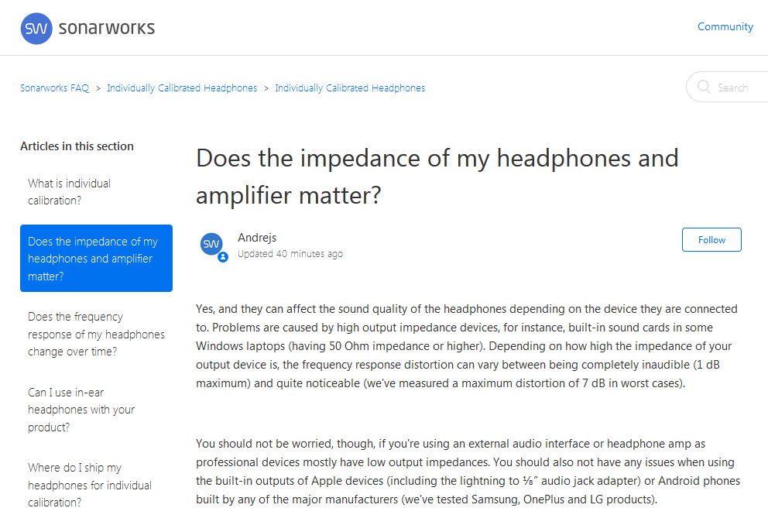This screenshot has width=768, height=532.
Task: Click the magnifying glass search icon
Action: point(704,88)
